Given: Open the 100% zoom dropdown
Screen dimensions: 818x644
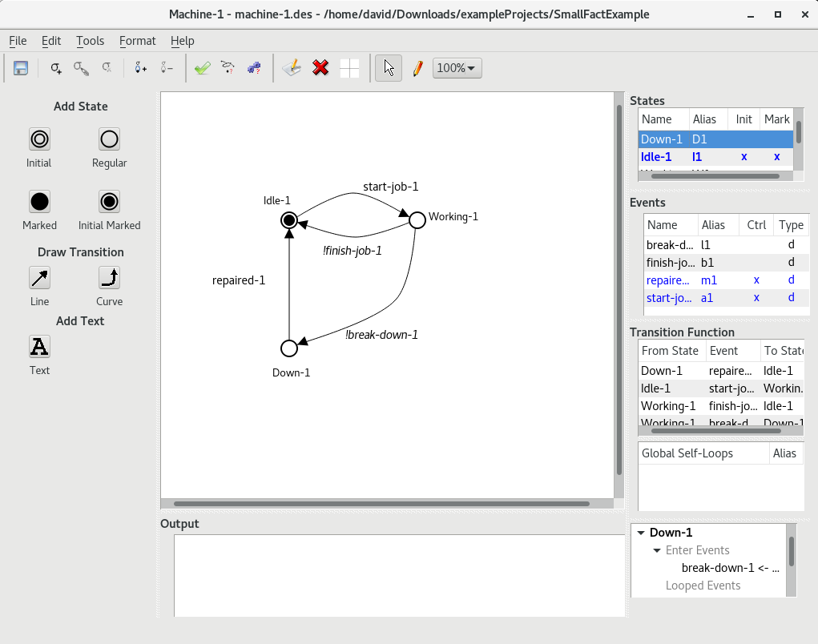Looking at the screenshot, I should tap(457, 68).
